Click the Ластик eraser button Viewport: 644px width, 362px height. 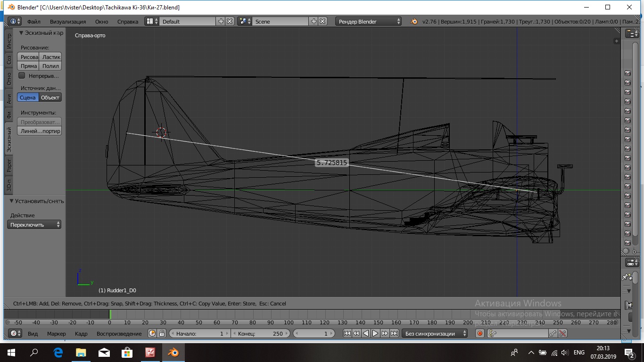tap(51, 57)
